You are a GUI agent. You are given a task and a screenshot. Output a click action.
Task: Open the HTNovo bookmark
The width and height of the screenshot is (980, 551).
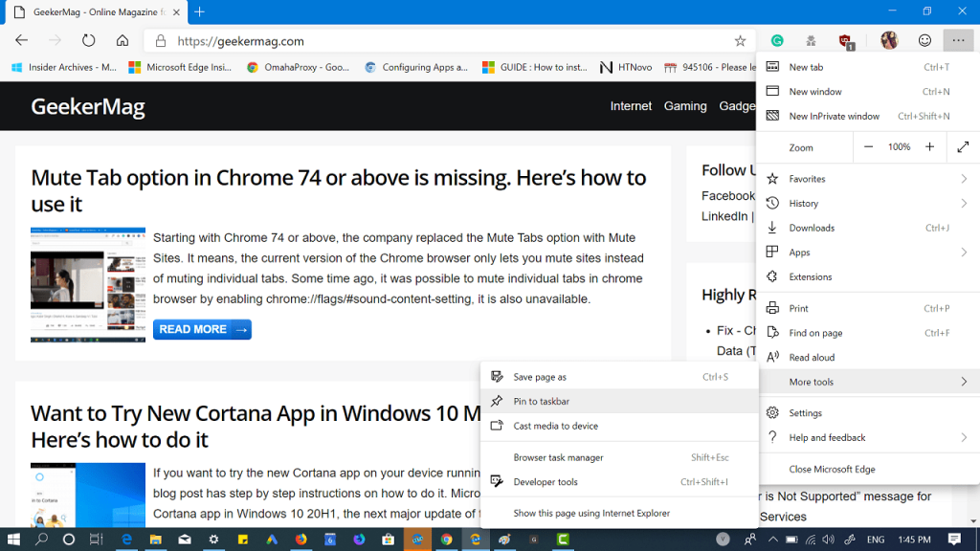point(626,67)
